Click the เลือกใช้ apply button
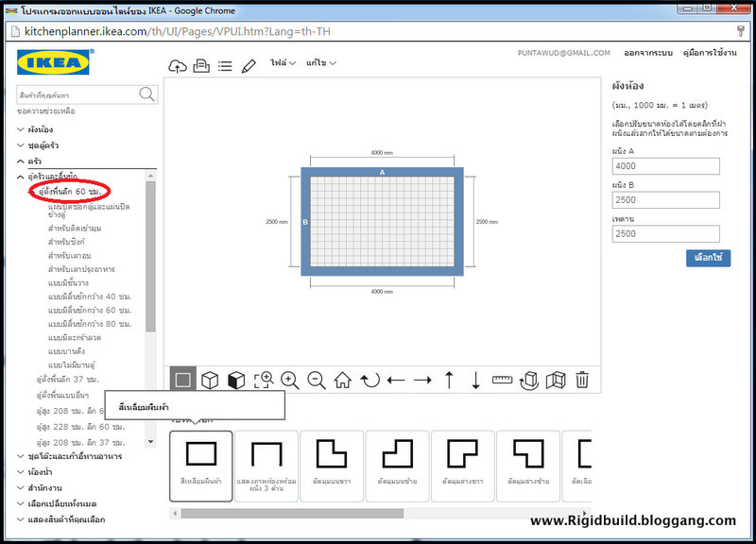 click(x=708, y=257)
